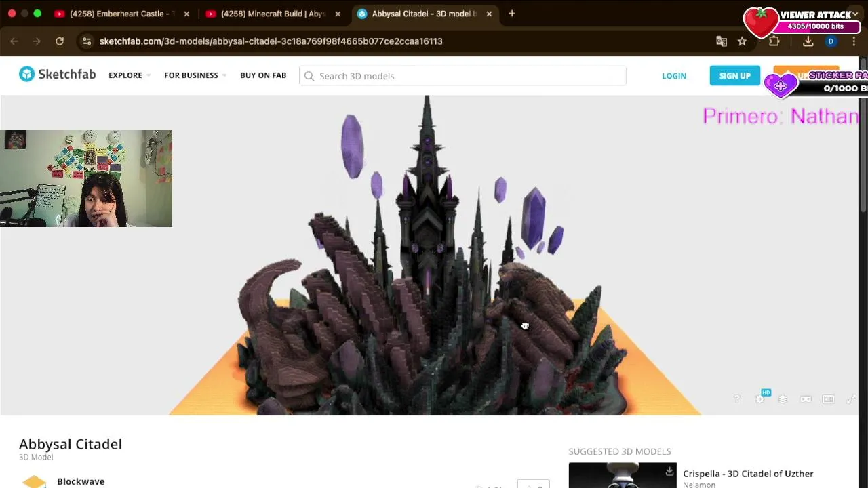Open the Crispella suggested model thumbnail

tap(623, 475)
